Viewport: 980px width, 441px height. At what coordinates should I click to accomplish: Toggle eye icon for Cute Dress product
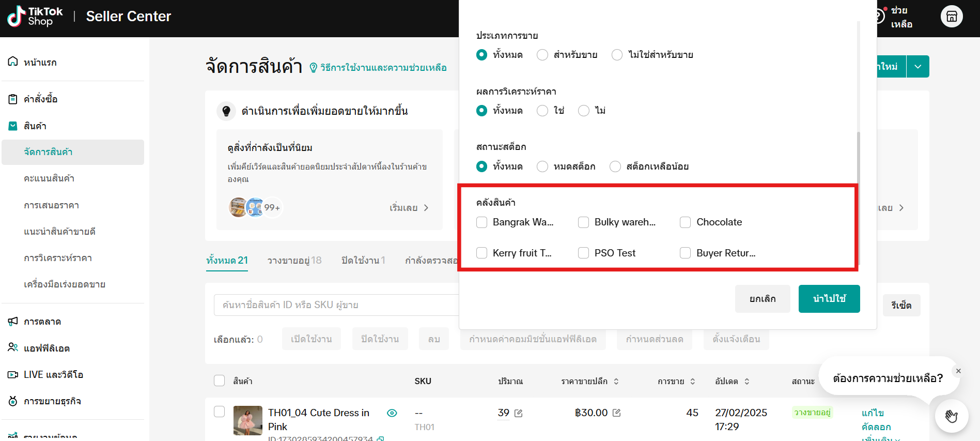(392, 413)
